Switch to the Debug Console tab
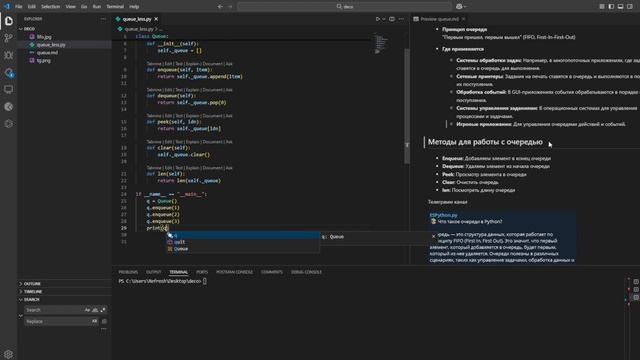640x360 pixels. coord(306,272)
